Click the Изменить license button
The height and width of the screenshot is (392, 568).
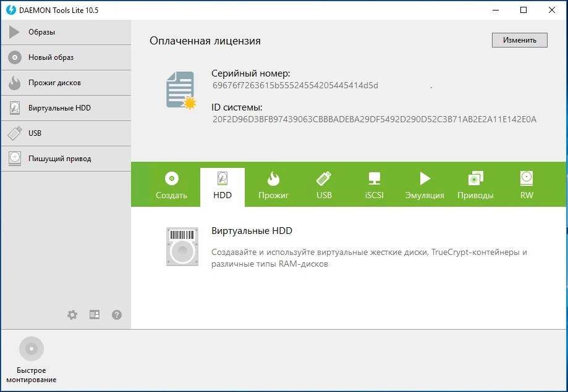(519, 40)
